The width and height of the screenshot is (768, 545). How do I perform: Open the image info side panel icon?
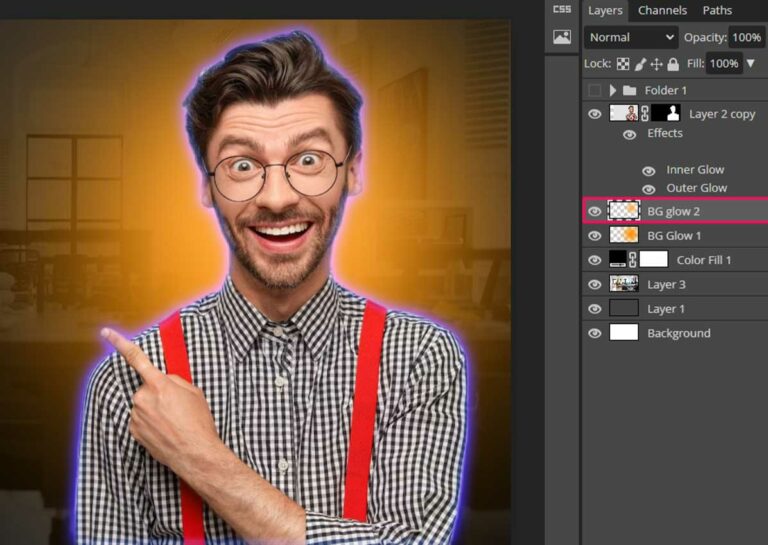pyautogui.click(x=562, y=37)
